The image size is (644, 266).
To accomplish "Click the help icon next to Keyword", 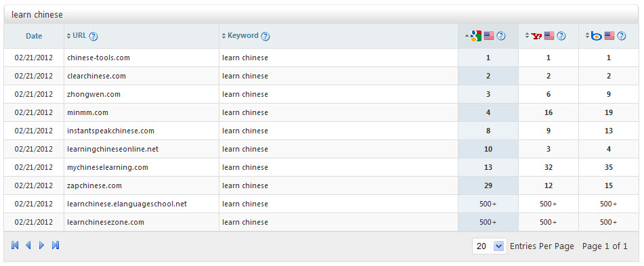I will click(x=265, y=36).
